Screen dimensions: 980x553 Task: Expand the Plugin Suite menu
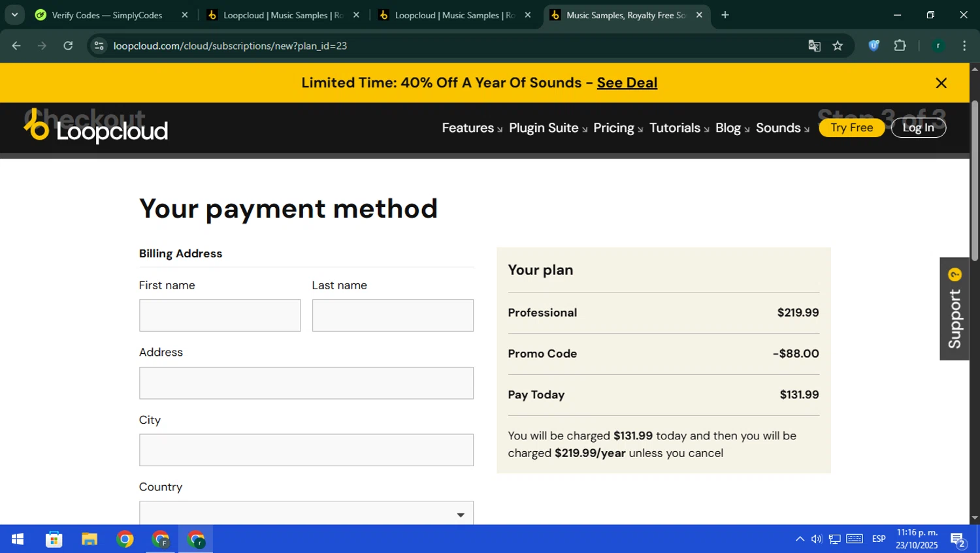click(547, 128)
